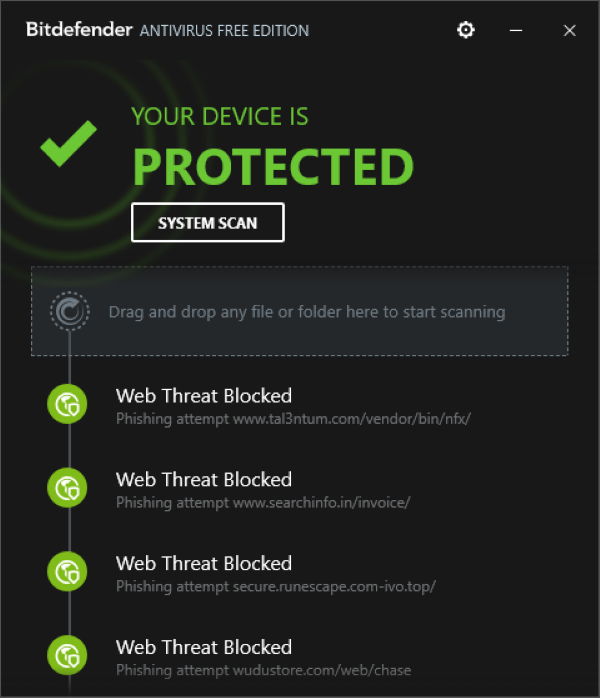Screen dimensions: 600x698
Task: Open second Web Threat Blocked event title
Action: tap(204, 479)
